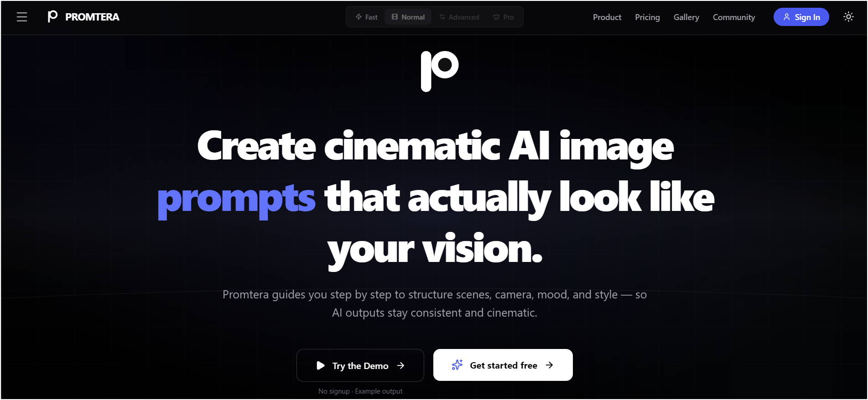
Task: Select the Pro mode
Action: (503, 17)
